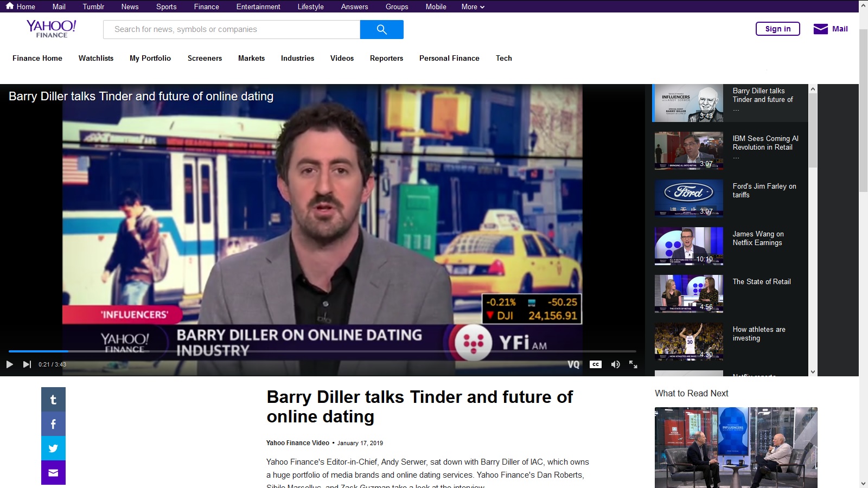Open Sports in top bar
This screenshot has width=868, height=488.
point(167,7)
